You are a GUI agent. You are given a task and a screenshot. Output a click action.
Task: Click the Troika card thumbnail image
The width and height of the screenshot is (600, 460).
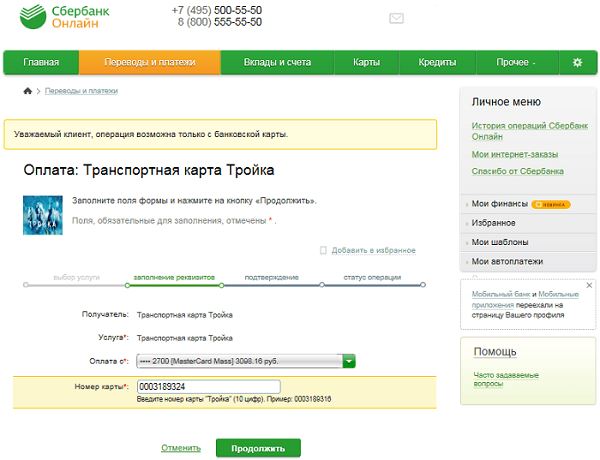point(43,215)
